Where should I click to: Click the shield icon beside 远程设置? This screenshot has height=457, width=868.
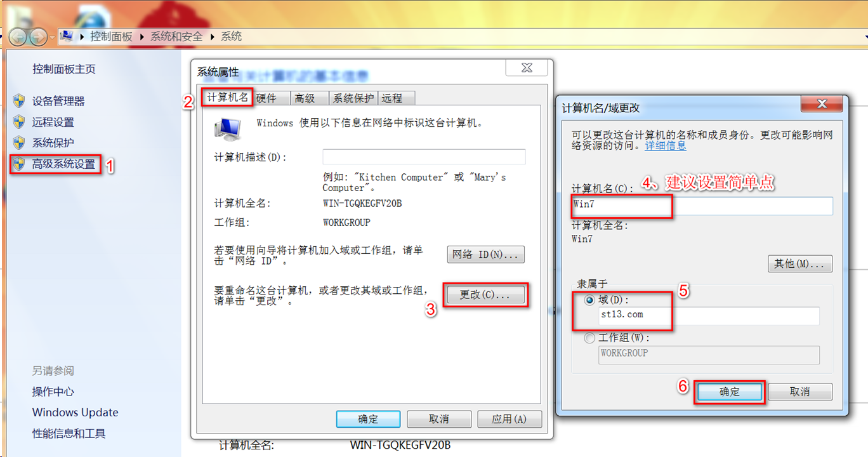tap(19, 122)
